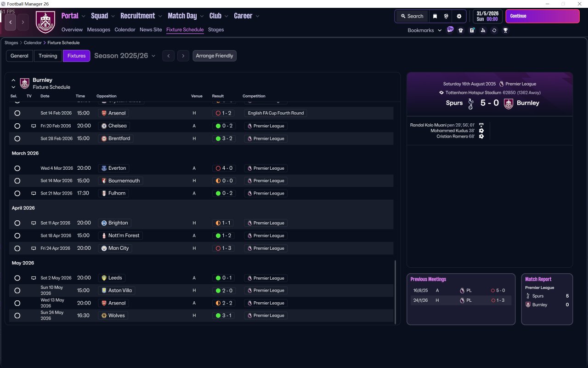Select the radio button for Wolves fixture
The height and width of the screenshot is (368, 588).
(x=17, y=316)
